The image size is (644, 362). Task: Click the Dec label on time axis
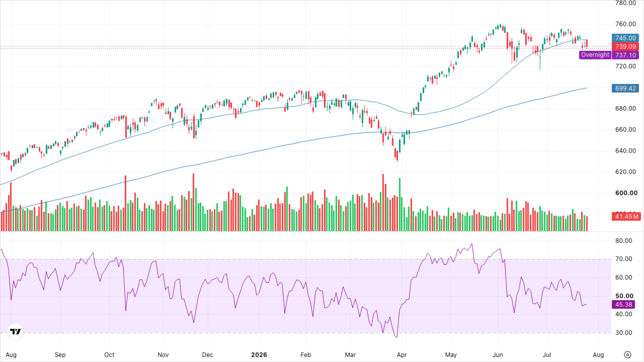tap(207, 355)
